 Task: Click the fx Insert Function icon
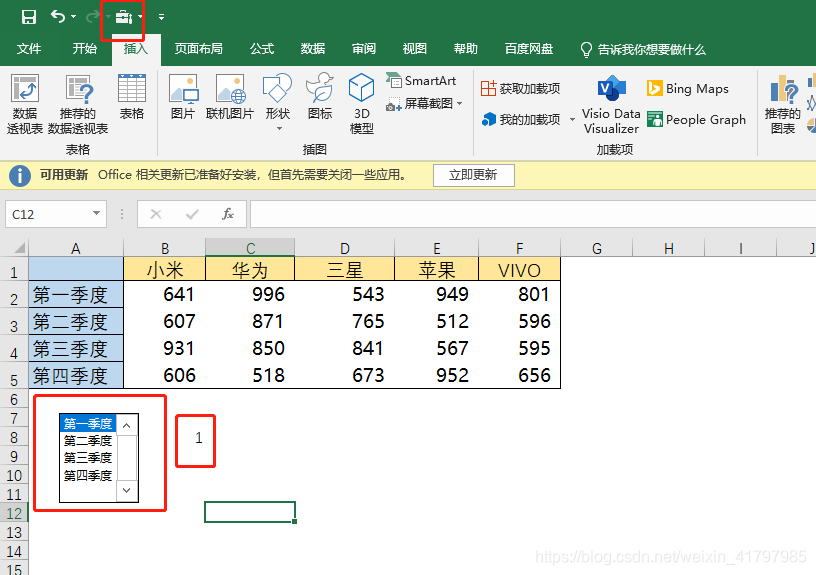coord(228,214)
